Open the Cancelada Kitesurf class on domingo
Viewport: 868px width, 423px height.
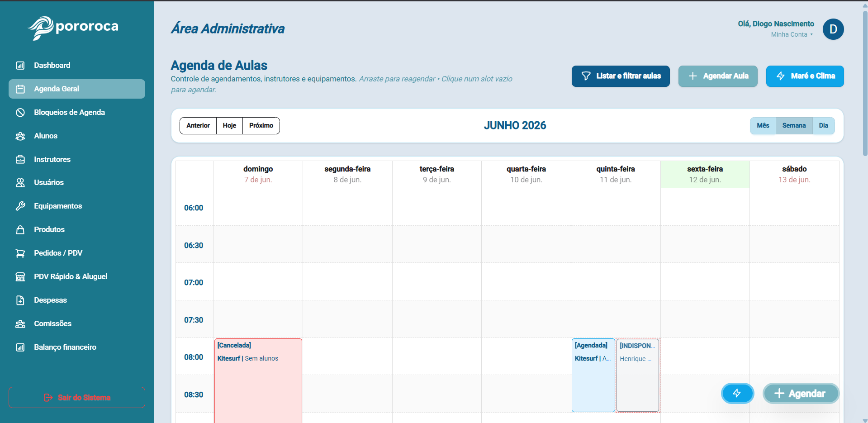coord(258,380)
